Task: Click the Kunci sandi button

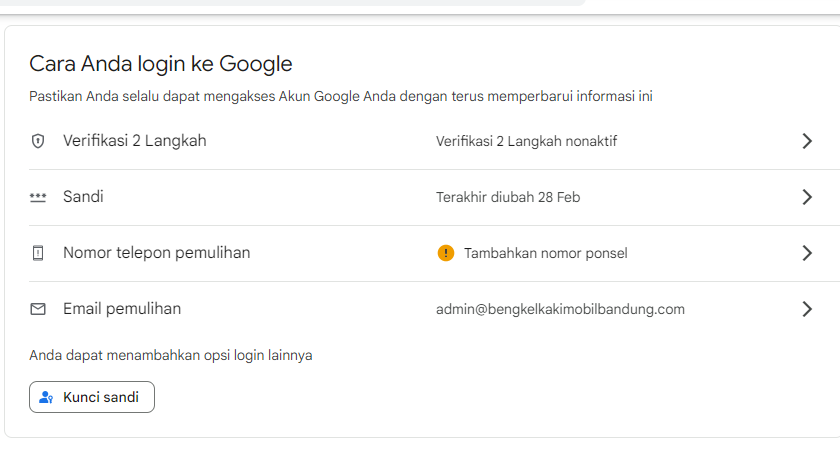Action: (92, 397)
